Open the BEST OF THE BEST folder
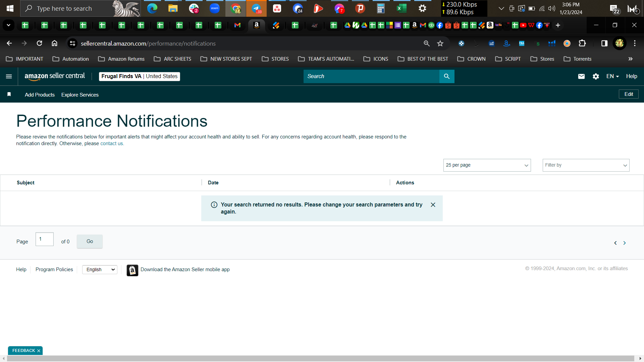Image resolution: width=644 pixels, height=362 pixels. coord(423,59)
